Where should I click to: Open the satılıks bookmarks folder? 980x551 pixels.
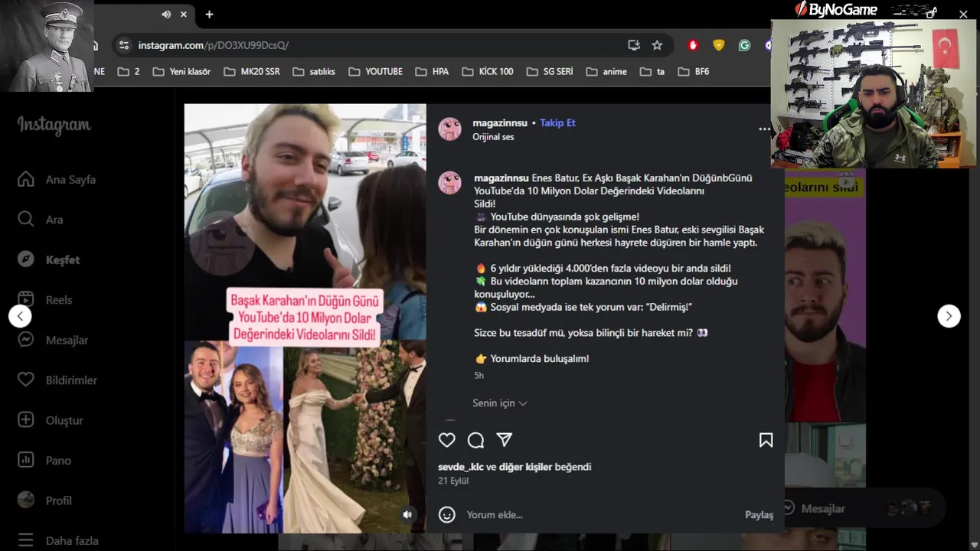pyautogui.click(x=314, y=71)
